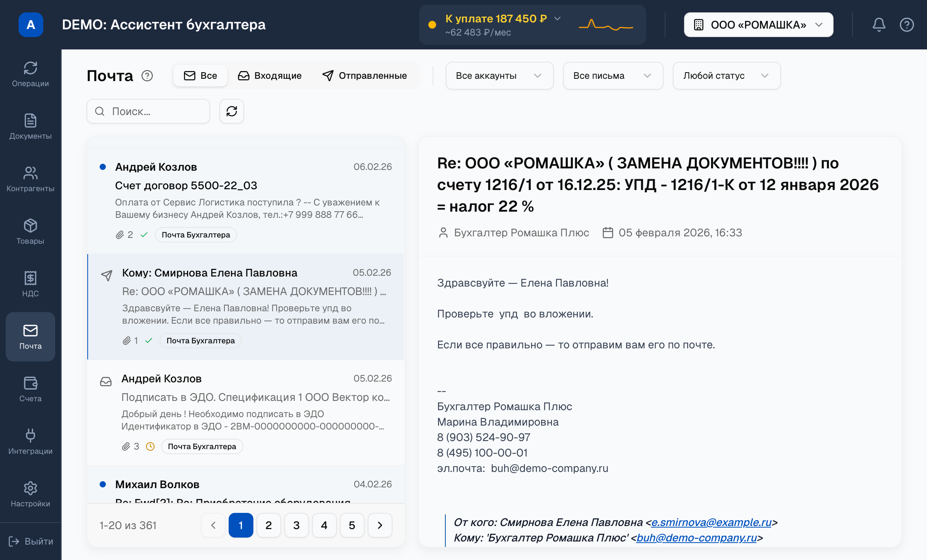Open the Контрагенты section in the sidebar
The width and height of the screenshot is (927, 560).
click(31, 178)
